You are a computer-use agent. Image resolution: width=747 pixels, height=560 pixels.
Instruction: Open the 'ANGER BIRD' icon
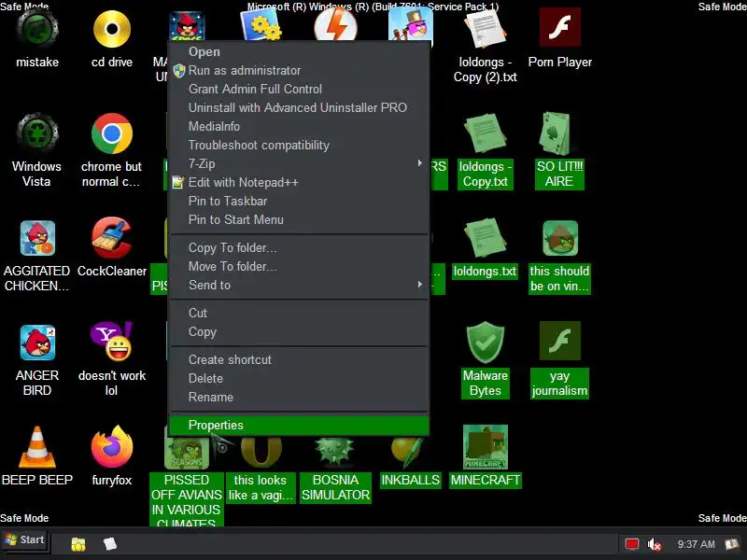[37, 343]
